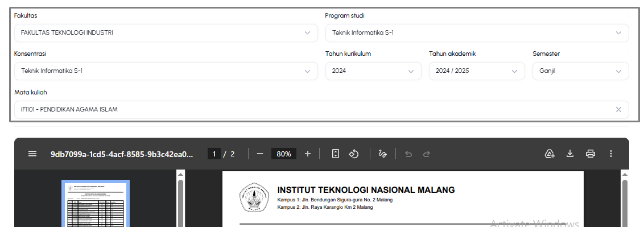This screenshot has height=227, width=644.
Task: Click the undo arrow in PDF toolbar
Action: coord(408,154)
